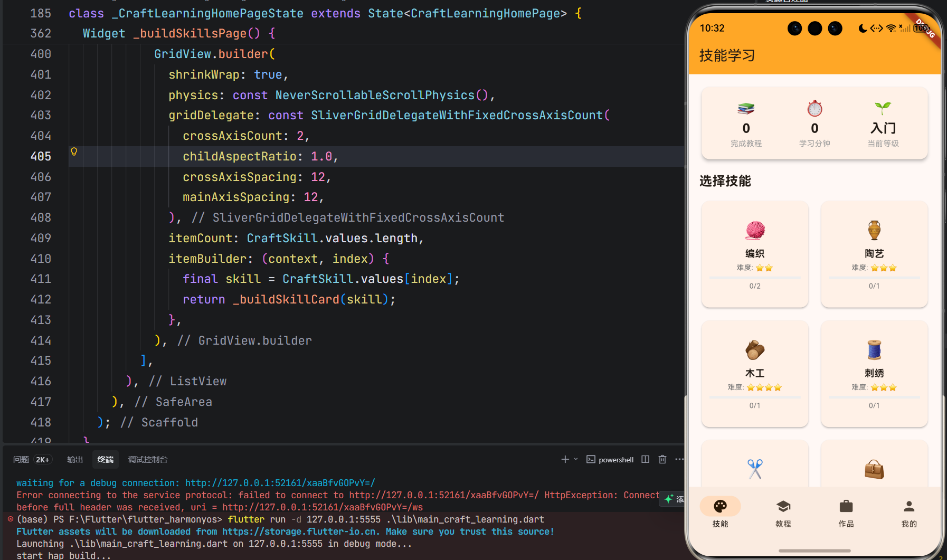Screen dimensions: 947x560
Task: Tap the battery indicator in the phone status bar
Action: click(x=921, y=28)
